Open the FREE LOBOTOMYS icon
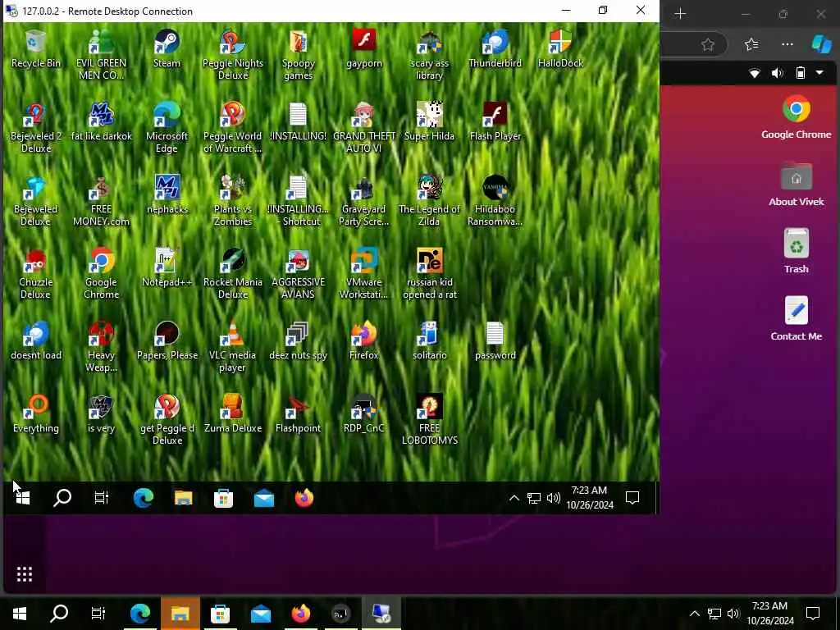Image resolution: width=840 pixels, height=630 pixels. pos(429,420)
